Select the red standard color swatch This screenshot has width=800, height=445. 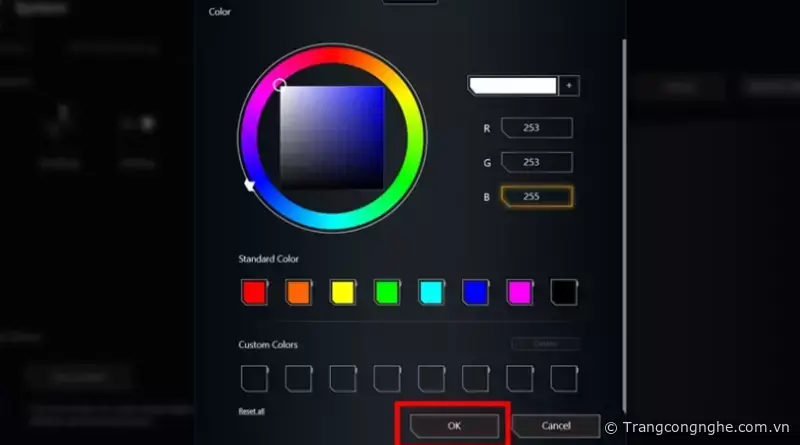tap(255, 292)
